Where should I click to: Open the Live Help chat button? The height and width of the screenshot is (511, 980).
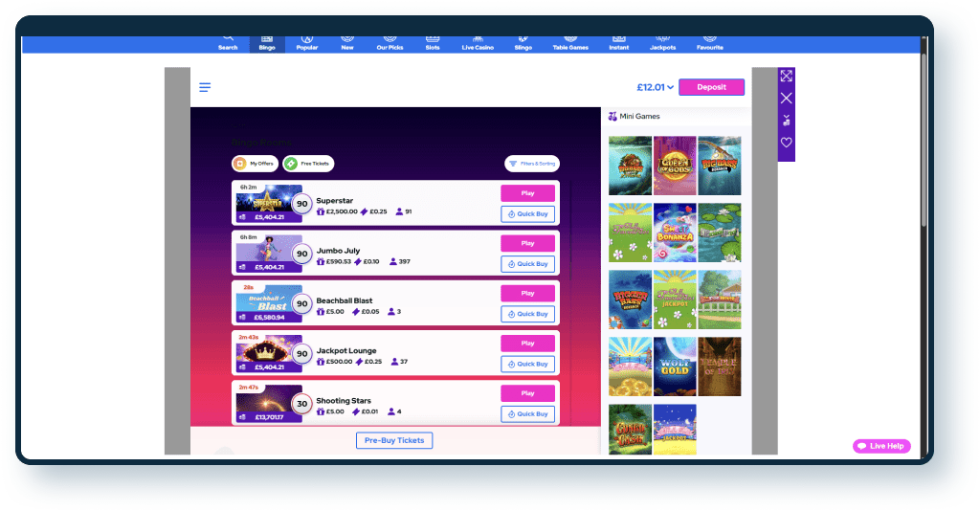click(x=881, y=446)
